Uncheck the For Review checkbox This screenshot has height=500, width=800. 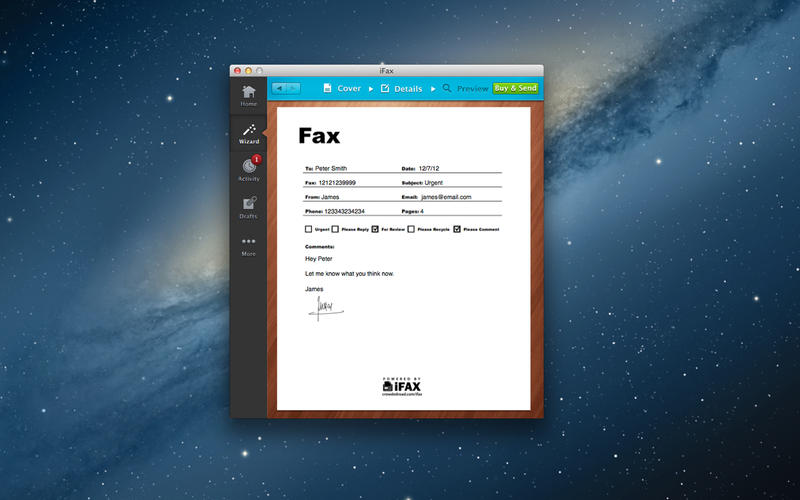(x=375, y=229)
